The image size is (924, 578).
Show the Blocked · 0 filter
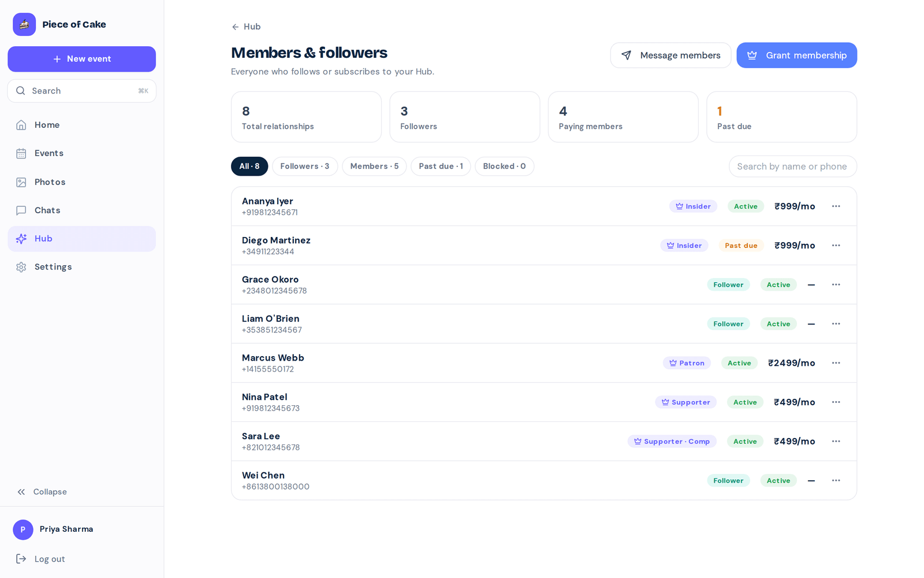click(x=504, y=166)
